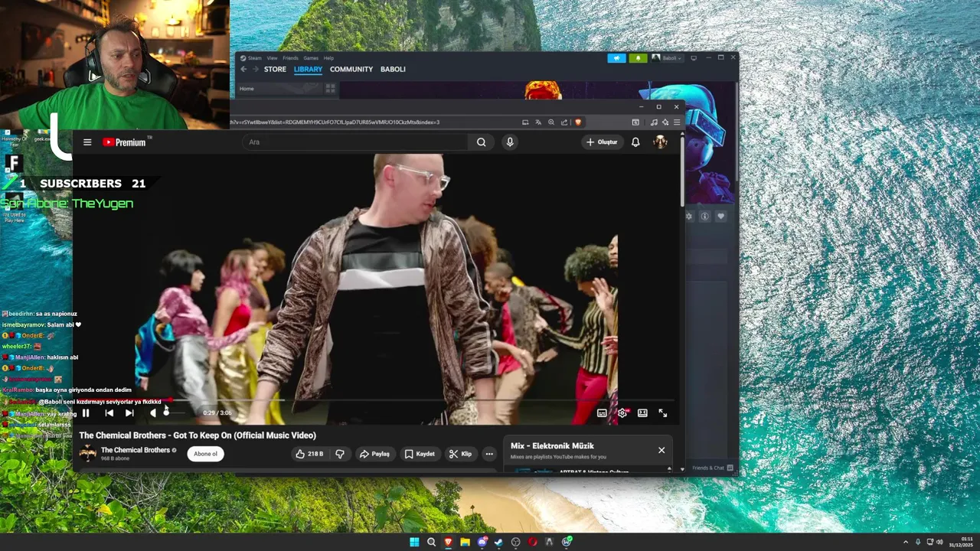Switch to theater mode view
This screenshot has height=551, width=980.
642,413
